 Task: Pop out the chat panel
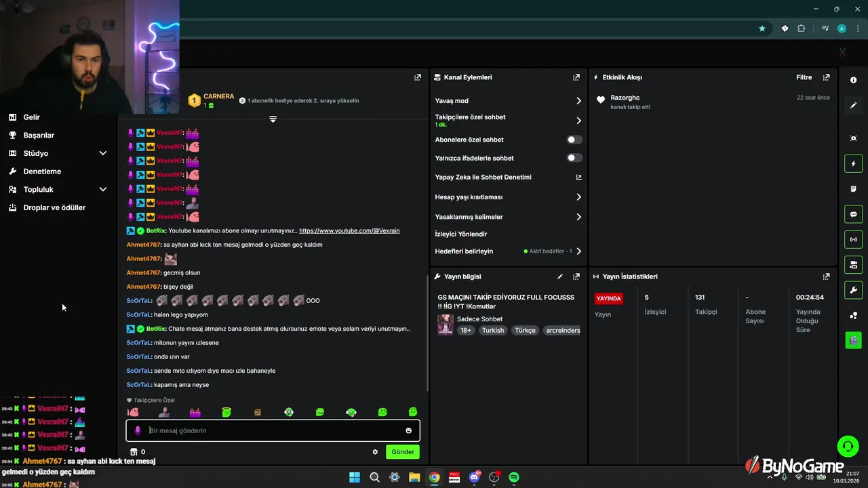(418, 77)
